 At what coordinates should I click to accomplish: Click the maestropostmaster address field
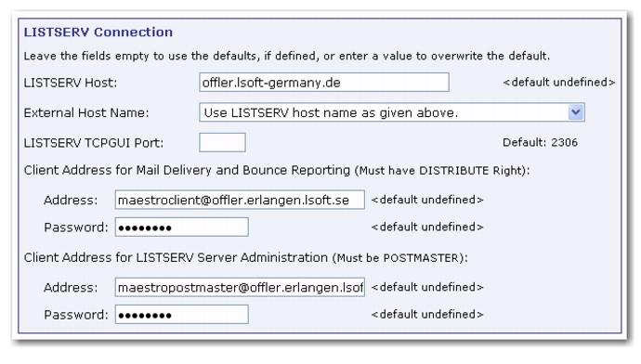pos(240,287)
